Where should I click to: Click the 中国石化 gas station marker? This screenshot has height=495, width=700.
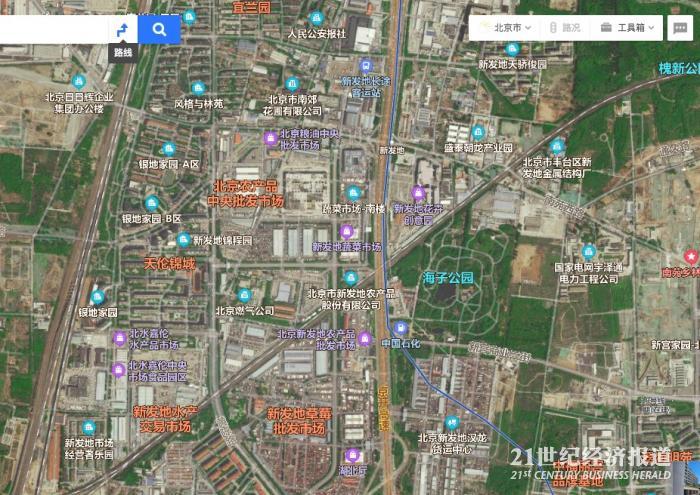pos(400,329)
